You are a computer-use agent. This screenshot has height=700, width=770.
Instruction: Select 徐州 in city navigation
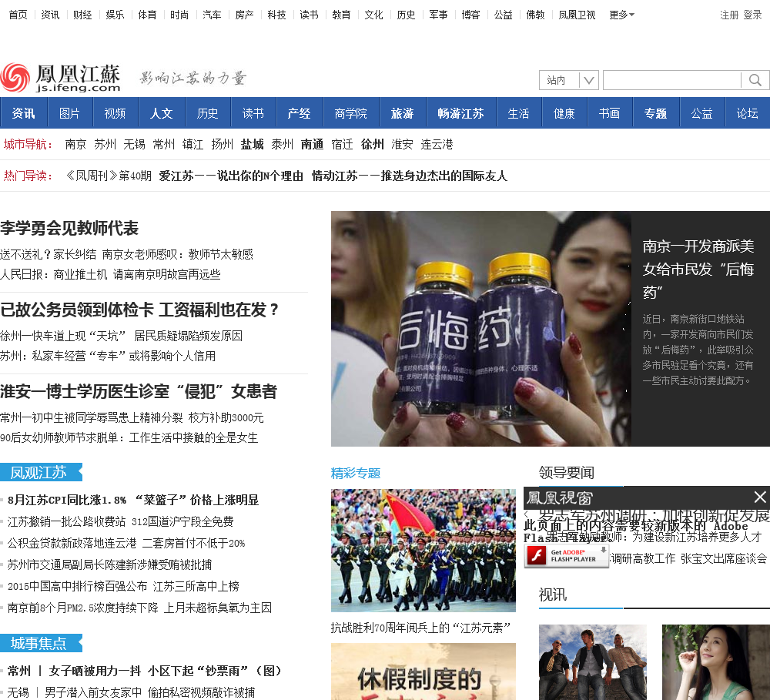pyautogui.click(x=372, y=144)
